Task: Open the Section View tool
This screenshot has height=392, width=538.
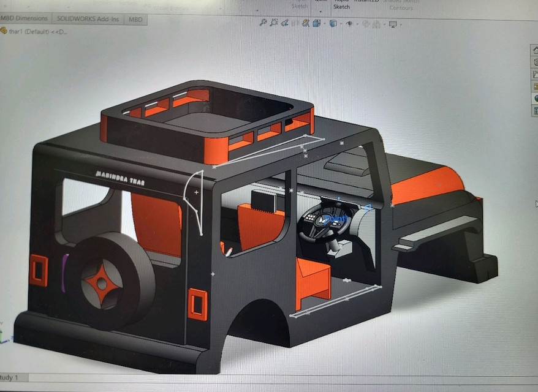Action: coord(305,24)
